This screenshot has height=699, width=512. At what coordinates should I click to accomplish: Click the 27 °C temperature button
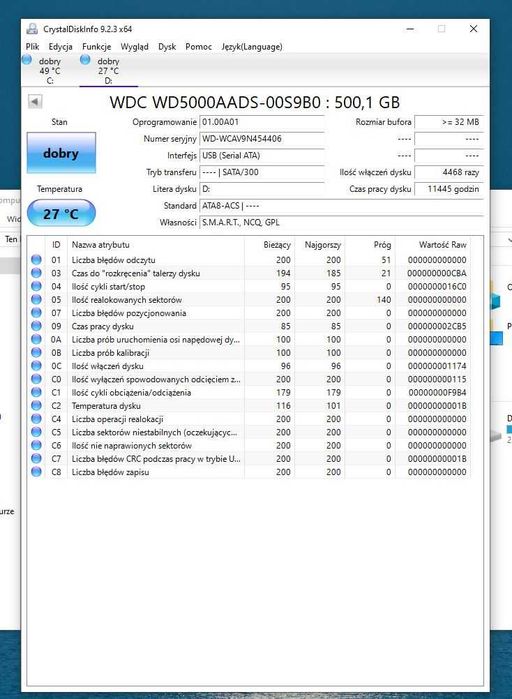[x=61, y=214]
